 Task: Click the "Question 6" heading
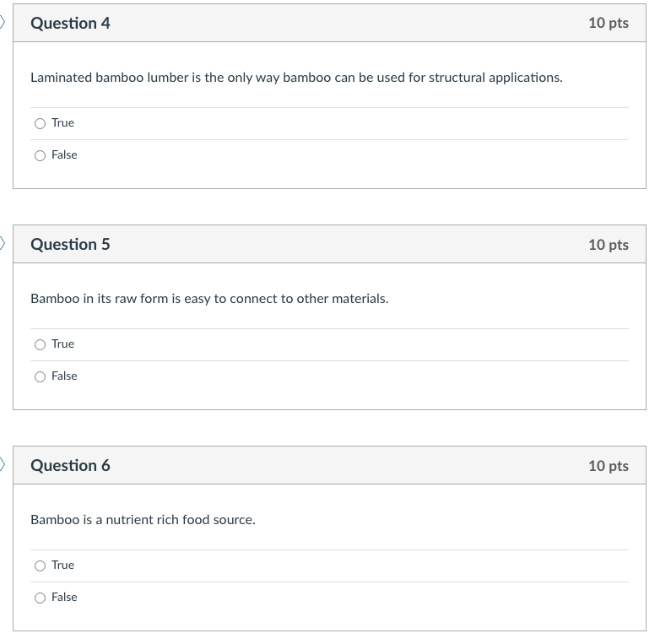point(70,466)
